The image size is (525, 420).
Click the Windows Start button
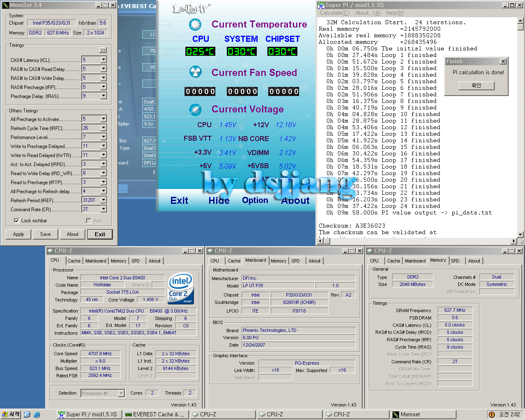(11, 415)
